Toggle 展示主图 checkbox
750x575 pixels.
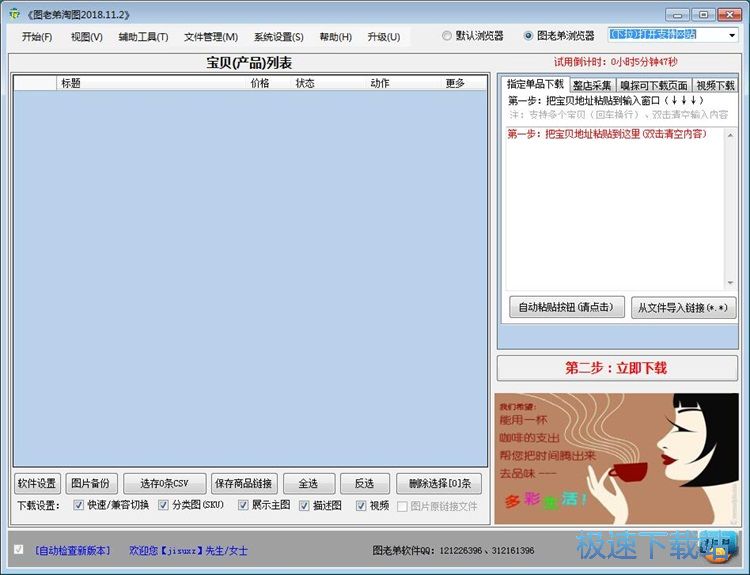(243, 505)
